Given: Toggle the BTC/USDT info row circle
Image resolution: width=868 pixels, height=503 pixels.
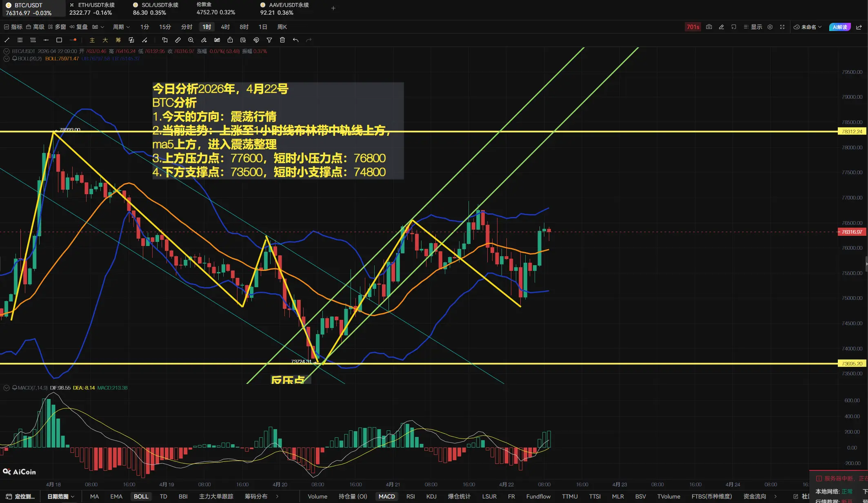Looking at the screenshot, I should 7,51.
